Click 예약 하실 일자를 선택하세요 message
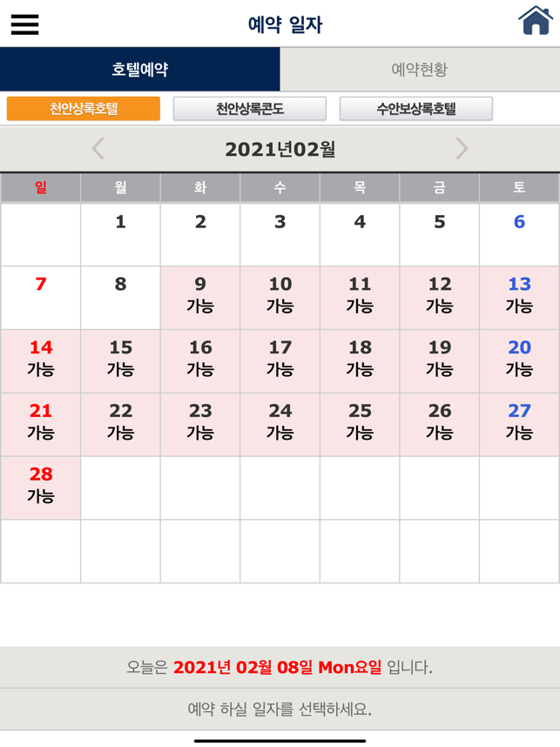 click(280, 709)
